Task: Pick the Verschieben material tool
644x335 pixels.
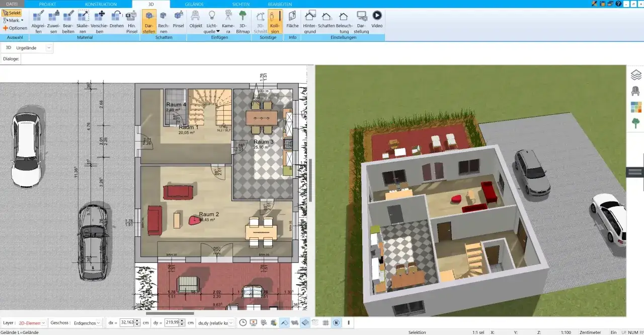Action: pyautogui.click(x=100, y=22)
